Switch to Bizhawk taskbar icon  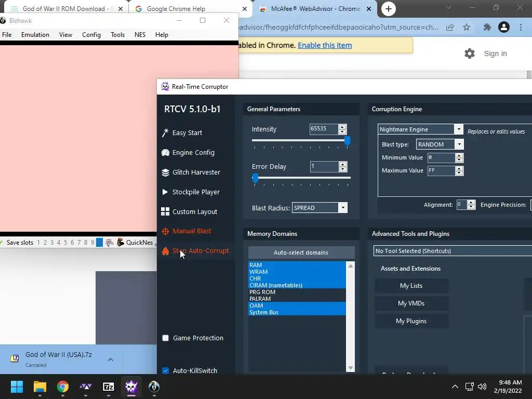154,387
